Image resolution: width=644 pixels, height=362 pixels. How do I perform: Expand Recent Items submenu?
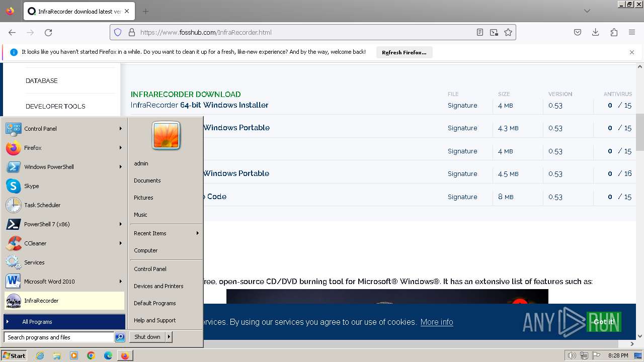(x=166, y=233)
